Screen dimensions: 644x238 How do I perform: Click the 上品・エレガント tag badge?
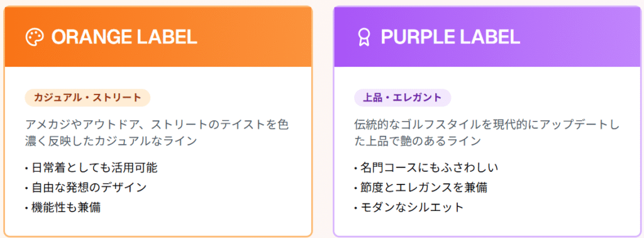402,98
